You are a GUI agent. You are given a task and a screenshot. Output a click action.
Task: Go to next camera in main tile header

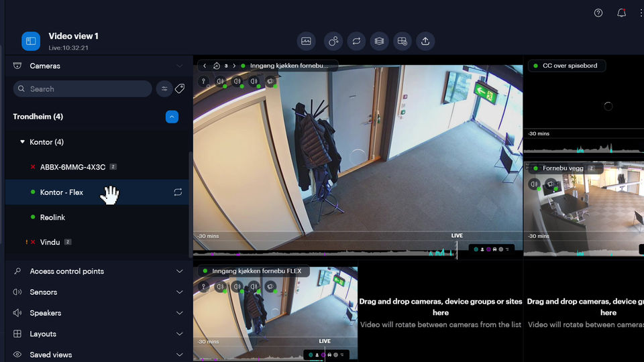(x=234, y=66)
